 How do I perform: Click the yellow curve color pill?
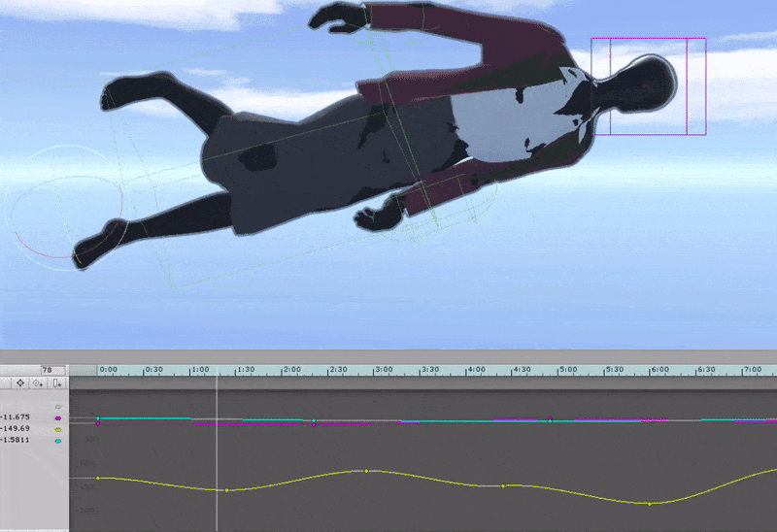[x=58, y=428]
